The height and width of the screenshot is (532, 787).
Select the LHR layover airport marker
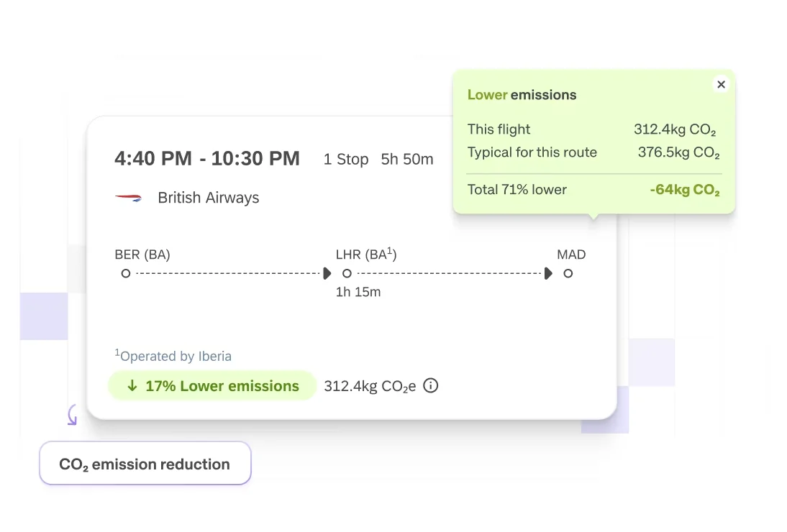pos(347,273)
